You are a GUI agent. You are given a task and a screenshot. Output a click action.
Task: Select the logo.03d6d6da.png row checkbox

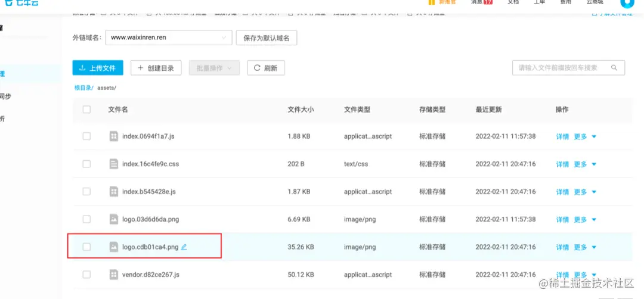86,219
